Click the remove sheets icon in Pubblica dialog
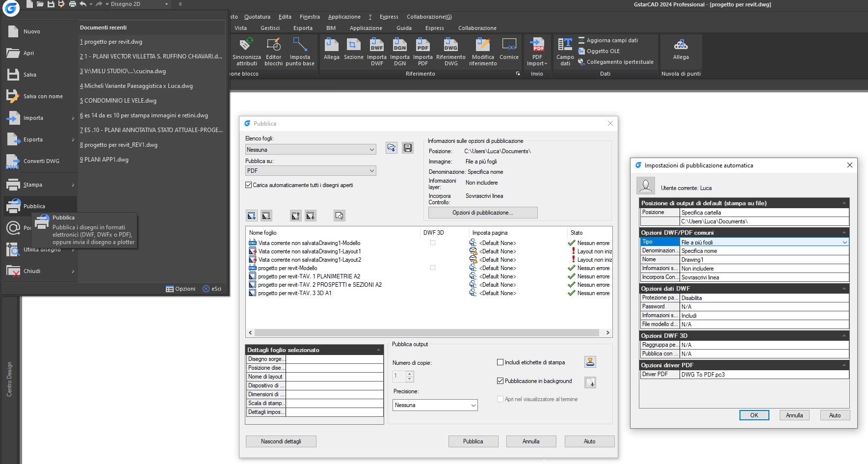 266,216
